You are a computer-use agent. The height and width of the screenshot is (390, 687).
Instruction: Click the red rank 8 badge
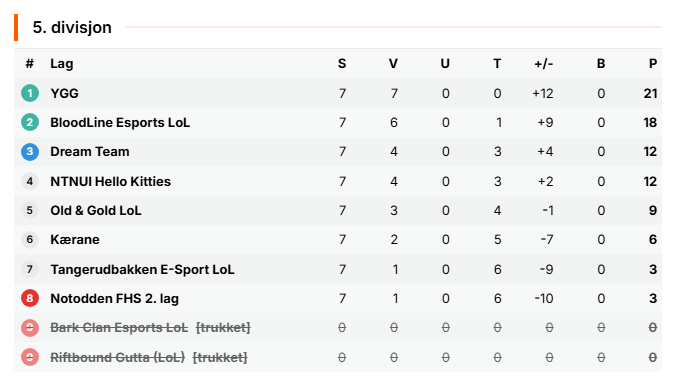[30, 298]
